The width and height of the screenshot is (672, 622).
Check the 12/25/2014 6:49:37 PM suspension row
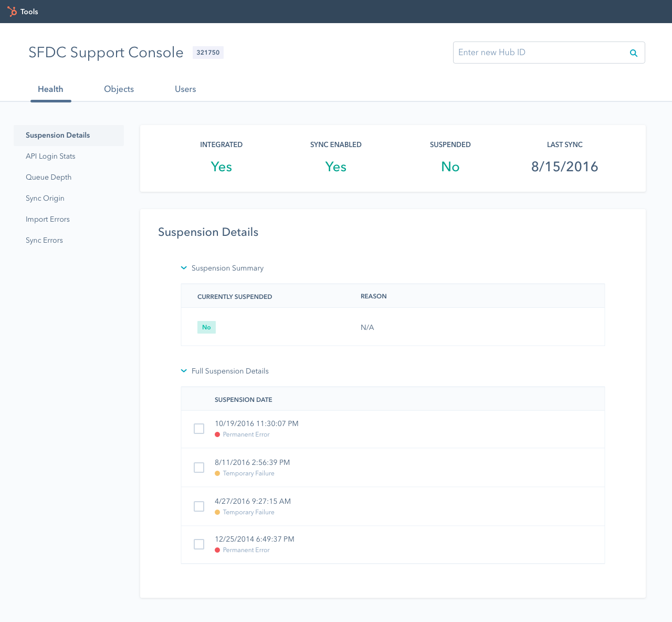pos(199,544)
